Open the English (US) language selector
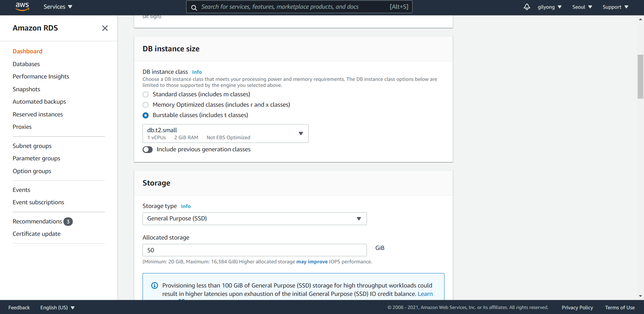This screenshot has width=644, height=314. coord(57,308)
